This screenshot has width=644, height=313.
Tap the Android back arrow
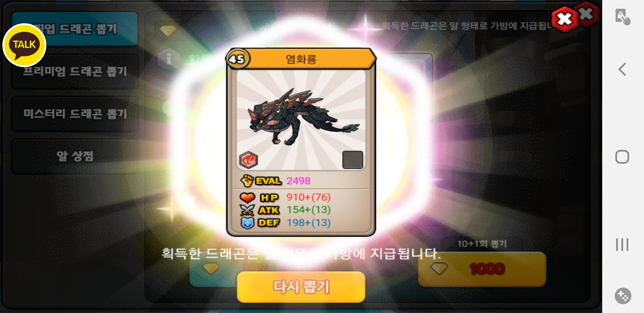(x=622, y=69)
